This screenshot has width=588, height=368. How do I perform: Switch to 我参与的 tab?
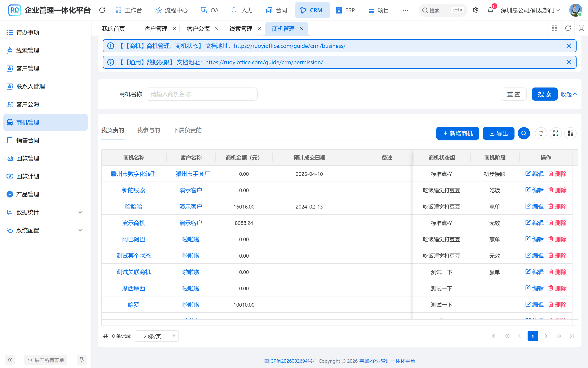coord(148,130)
